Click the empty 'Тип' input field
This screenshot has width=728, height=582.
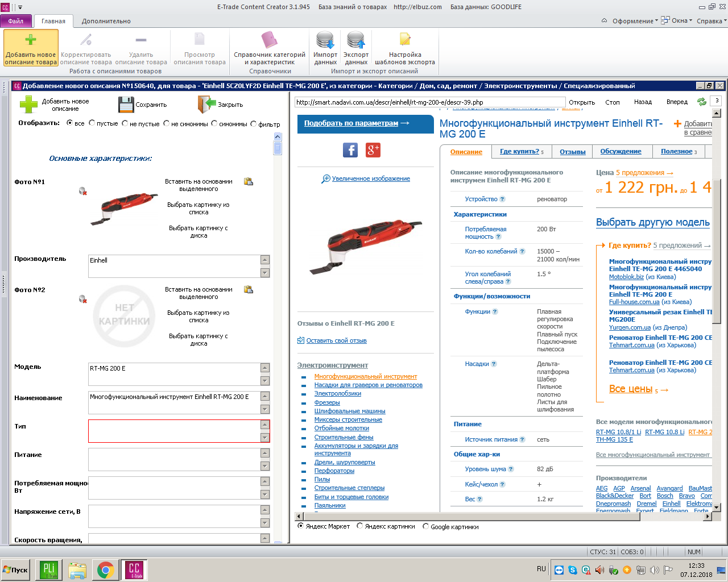pos(174,431)
